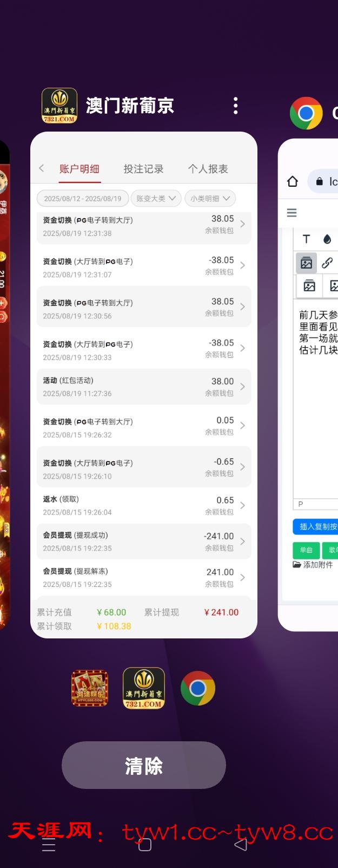Image resolution: width=338 pixels, height=868 pixels.
Task: Switch to the 个人报表 tab
Action: pyautogui.click(x=208, y=169)
